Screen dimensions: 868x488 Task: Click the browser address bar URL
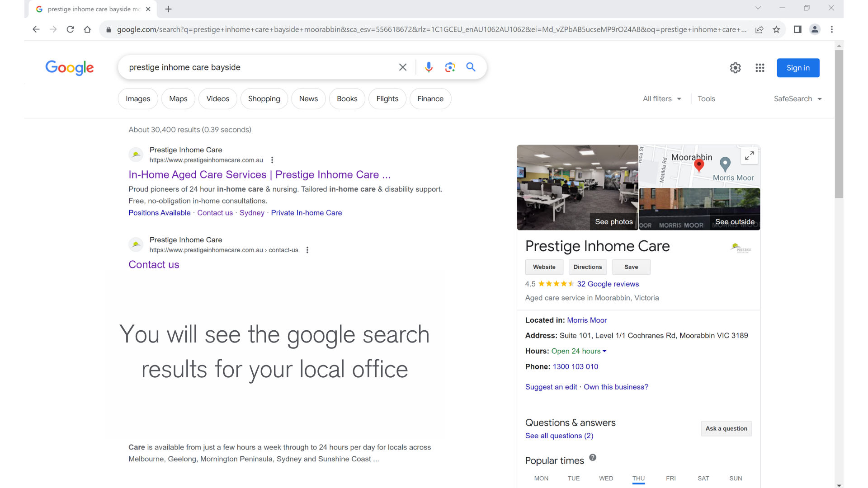[432, 29]
